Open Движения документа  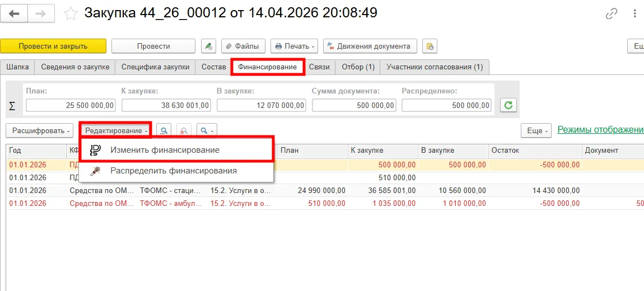370,46
